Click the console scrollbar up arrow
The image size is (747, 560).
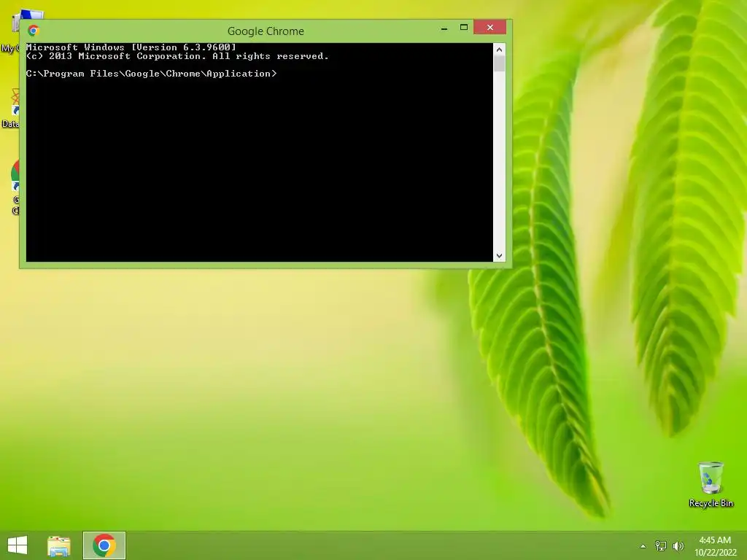point(499,50)
